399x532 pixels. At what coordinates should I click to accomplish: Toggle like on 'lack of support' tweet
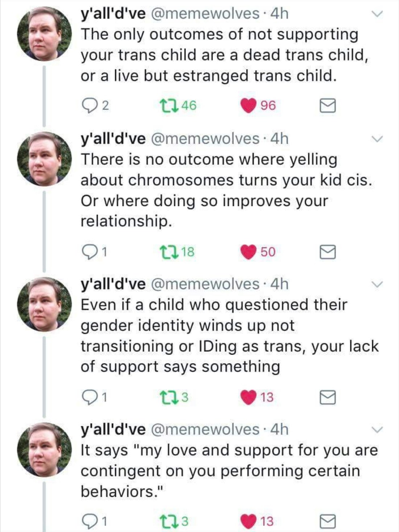pos(248,397)
